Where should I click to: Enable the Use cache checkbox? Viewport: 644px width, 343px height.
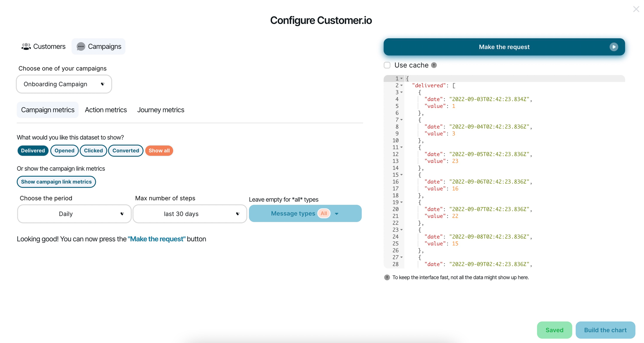coord(387,65)
